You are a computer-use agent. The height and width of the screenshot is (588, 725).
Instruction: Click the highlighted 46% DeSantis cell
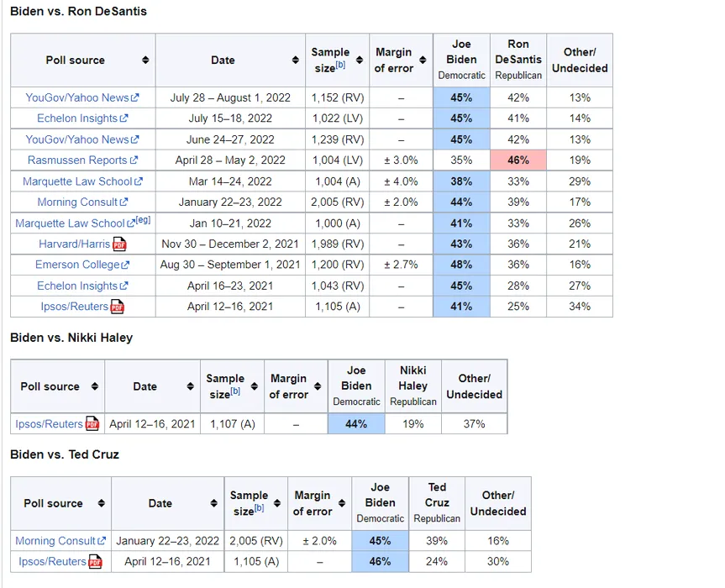(518, 160)
